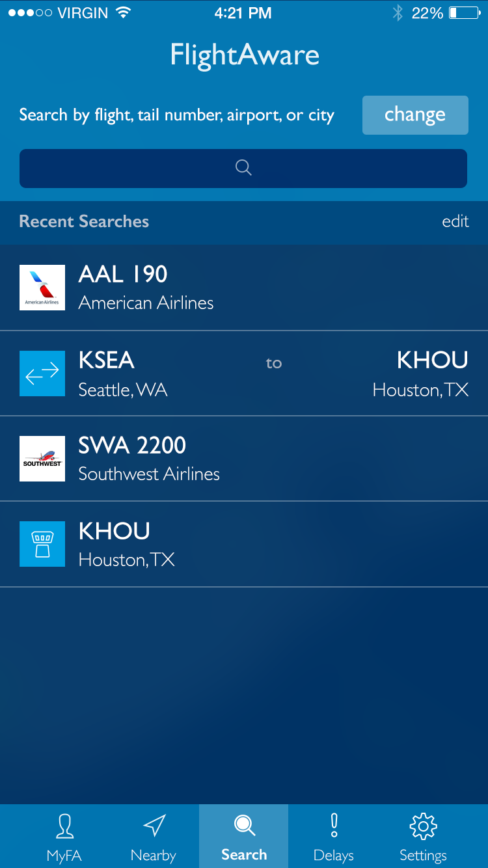
Task: Tap edit next to Recent Searches
Action: 455,222
